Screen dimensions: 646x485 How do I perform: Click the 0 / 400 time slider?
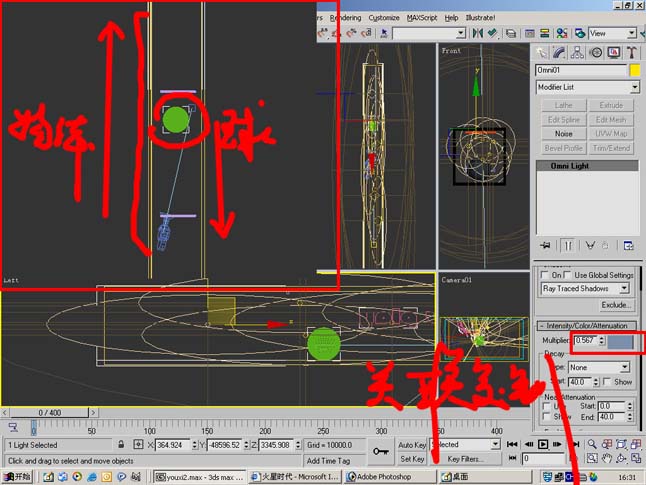49,412
